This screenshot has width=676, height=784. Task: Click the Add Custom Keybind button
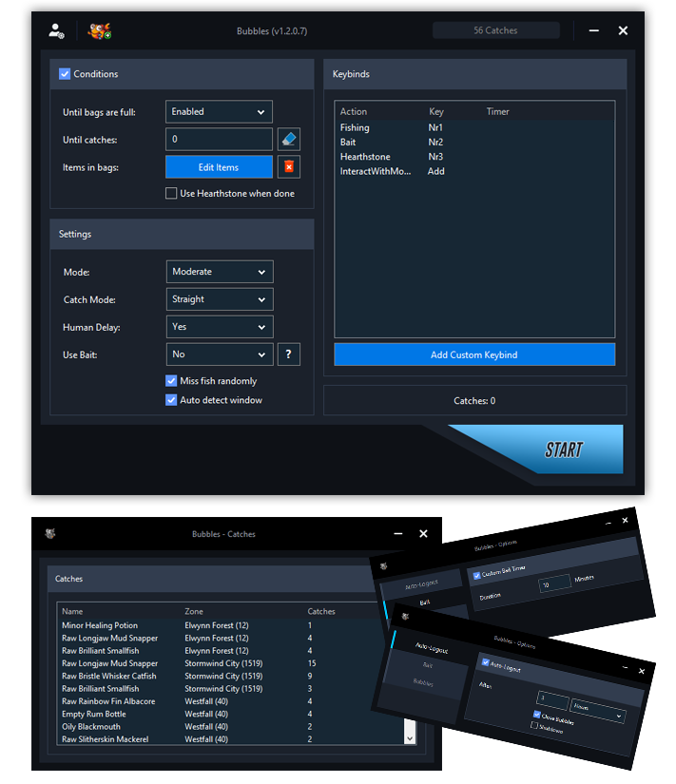(x=473, y=354)
